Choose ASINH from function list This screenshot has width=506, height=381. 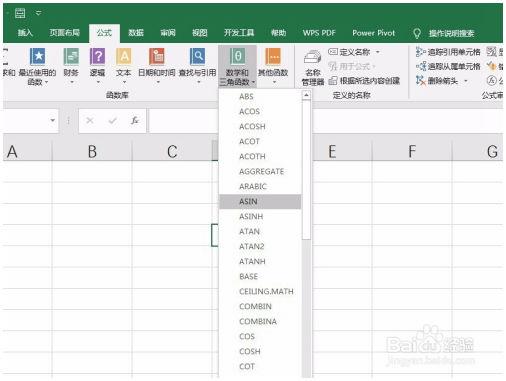click(260, 217)
